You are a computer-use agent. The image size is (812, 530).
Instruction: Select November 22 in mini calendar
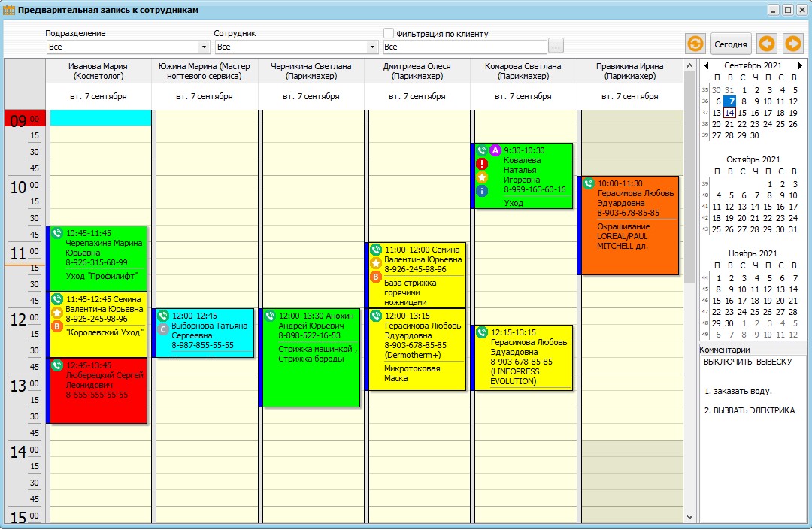coord(717,312)
